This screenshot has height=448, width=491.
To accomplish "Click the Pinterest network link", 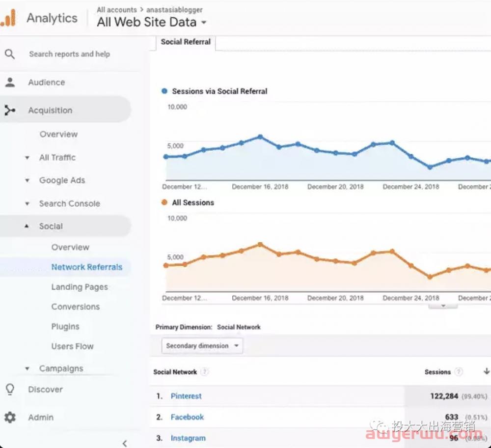I will coord(186,396).
